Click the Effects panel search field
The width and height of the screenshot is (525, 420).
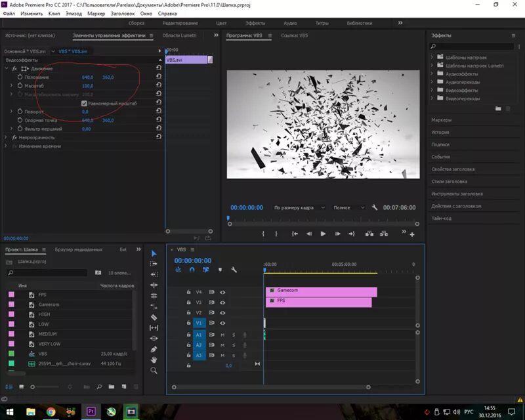471,46
